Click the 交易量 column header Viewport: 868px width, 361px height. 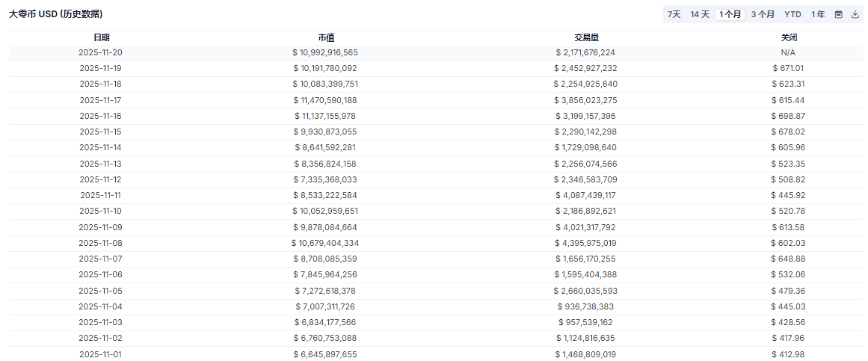(x=585, y=37)
